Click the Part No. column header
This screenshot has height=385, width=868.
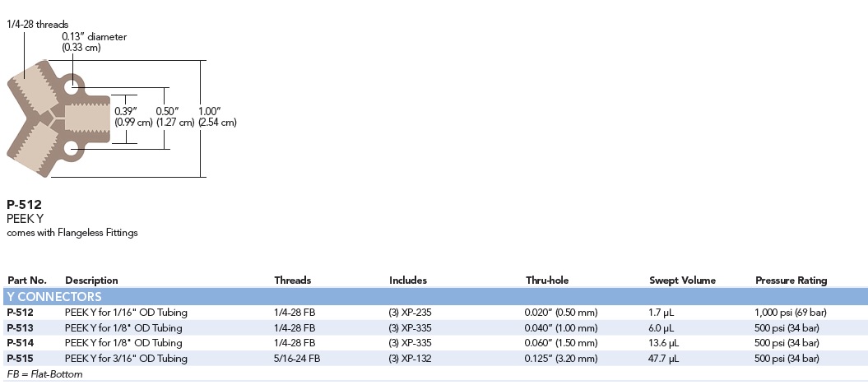pos(26,281)
